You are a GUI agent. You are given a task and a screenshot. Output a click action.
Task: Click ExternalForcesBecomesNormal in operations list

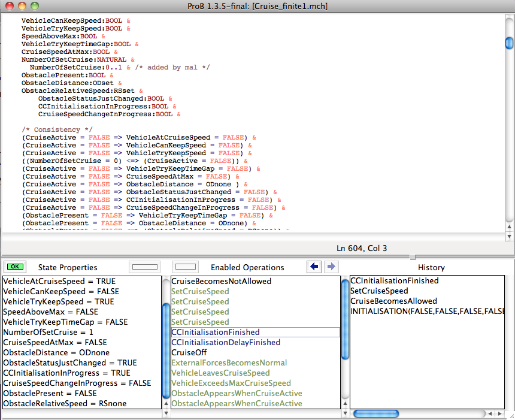pyautogui.click(x=229, y=362)
